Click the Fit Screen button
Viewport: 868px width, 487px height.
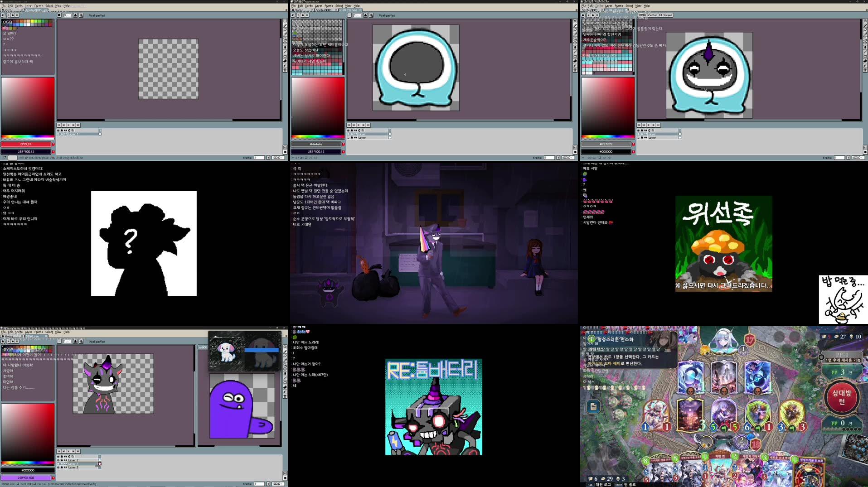[x=664, y=15]
